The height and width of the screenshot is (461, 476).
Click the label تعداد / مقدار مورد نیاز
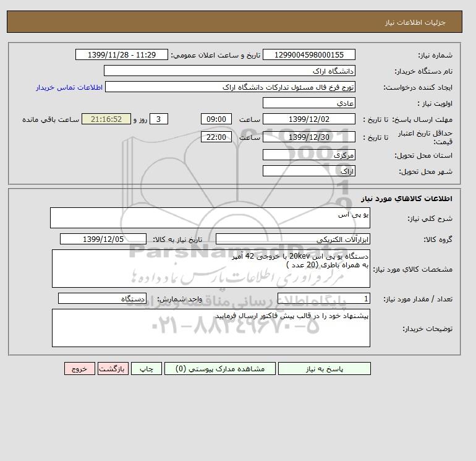tap(418, 299)
